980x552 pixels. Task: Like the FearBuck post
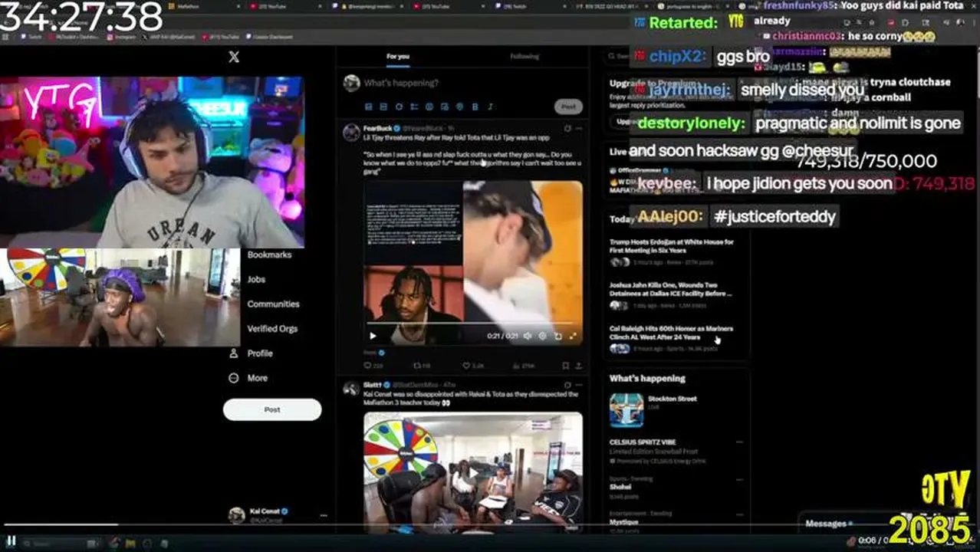coord(472,366)
